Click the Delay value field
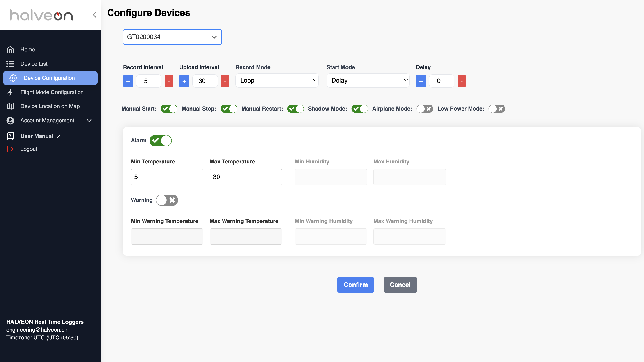 click(442, 81)
